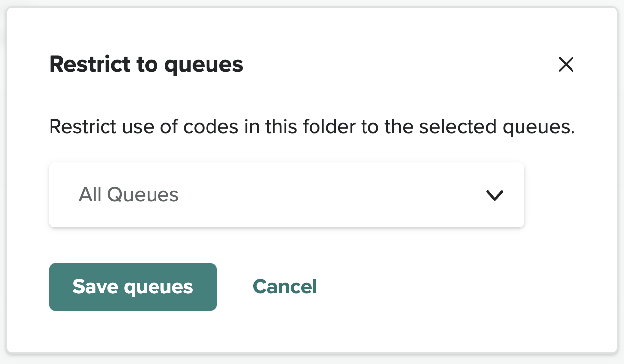624x364 pixels.
Task: Exit the dialog using the top-right cross
Action: click(566, 64)
